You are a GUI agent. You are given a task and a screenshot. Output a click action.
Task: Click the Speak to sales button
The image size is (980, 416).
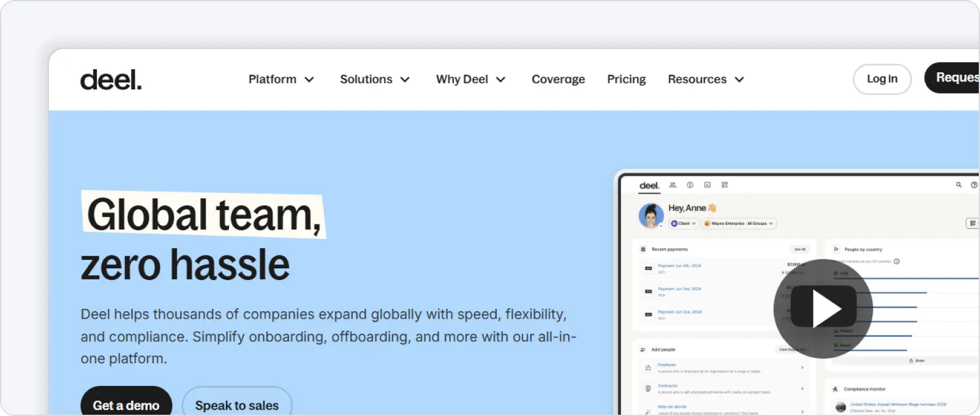[x=237, y=401]
